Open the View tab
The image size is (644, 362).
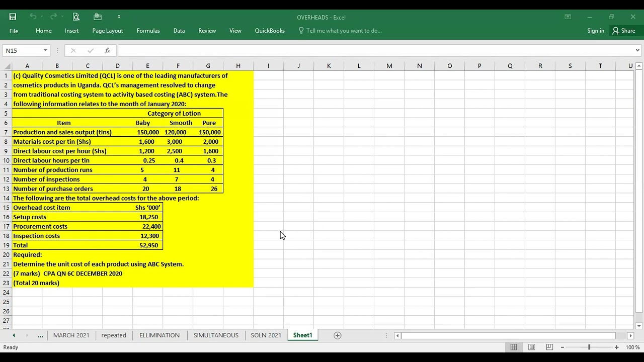click(235, 31)
